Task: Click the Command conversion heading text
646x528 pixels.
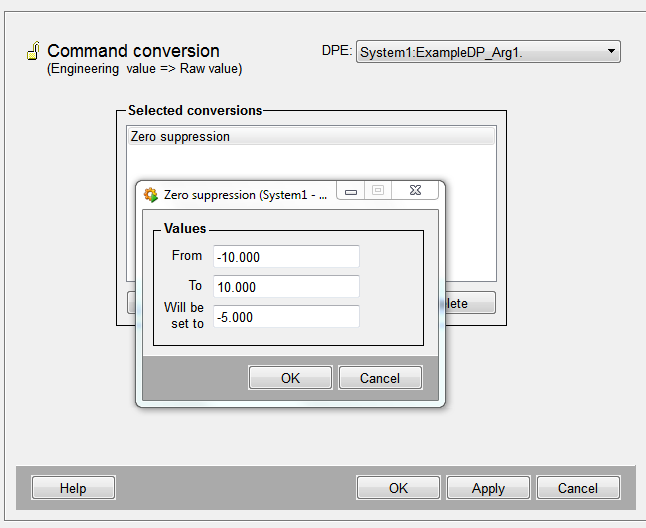Action: click(133, 51)
